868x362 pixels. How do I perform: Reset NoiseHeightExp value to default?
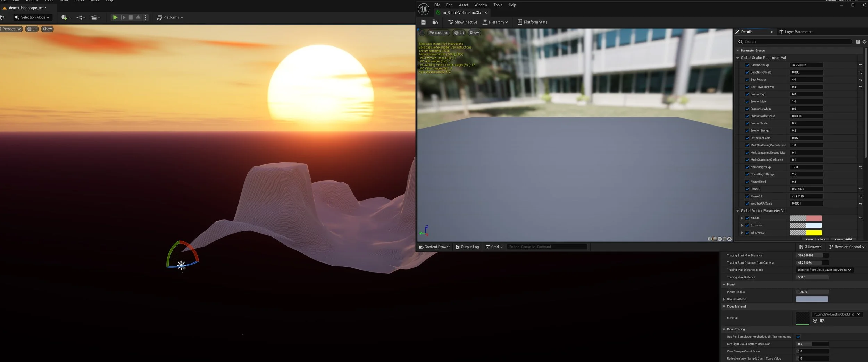[x=861, y=167]
